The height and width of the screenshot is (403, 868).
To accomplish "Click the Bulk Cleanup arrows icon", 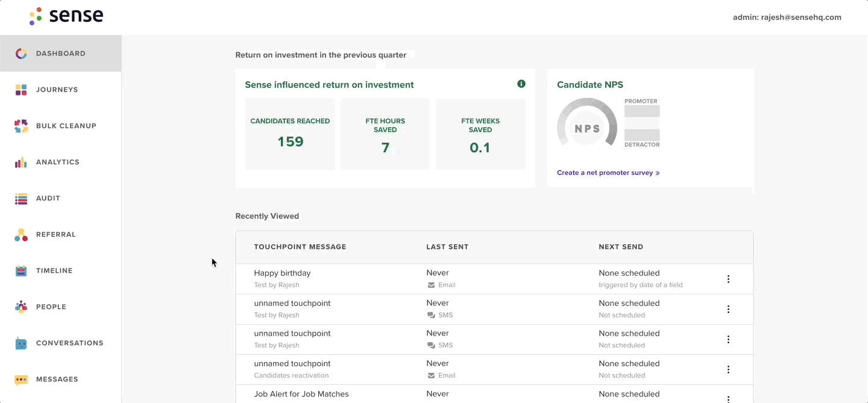I will pyautogui.click(x=21, y=126).
